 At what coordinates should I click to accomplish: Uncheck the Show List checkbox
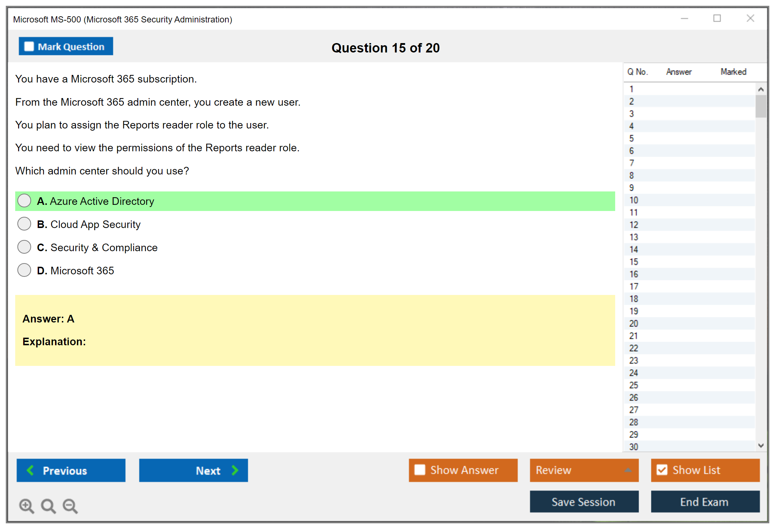662,470
